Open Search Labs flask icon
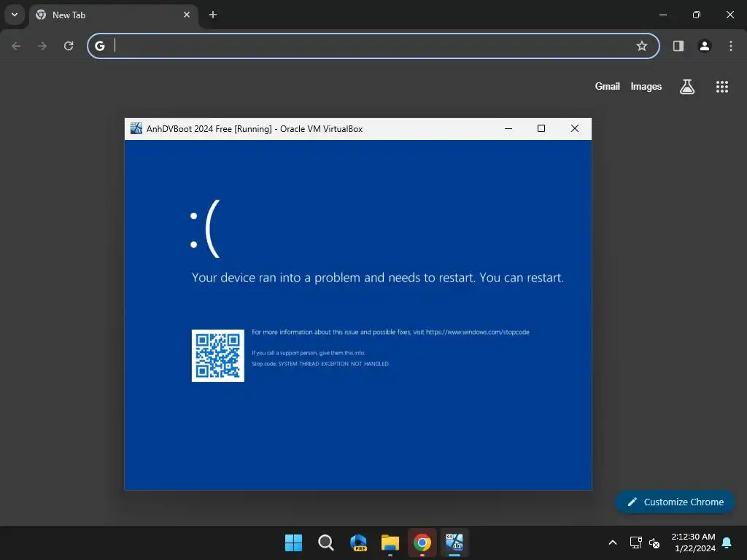This screenshot has height=560, width=747. click(x=687, y=86)
